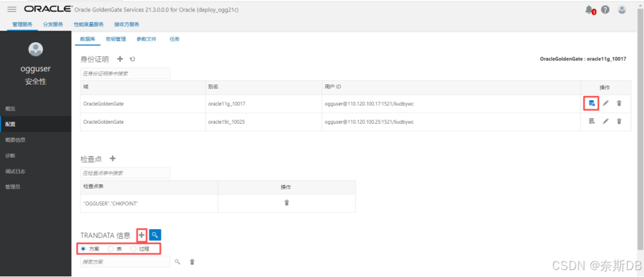This screenshot has width=644, height=277.
Task: Click the blue TRANDATA search button
Action: [x=155, y=235]
